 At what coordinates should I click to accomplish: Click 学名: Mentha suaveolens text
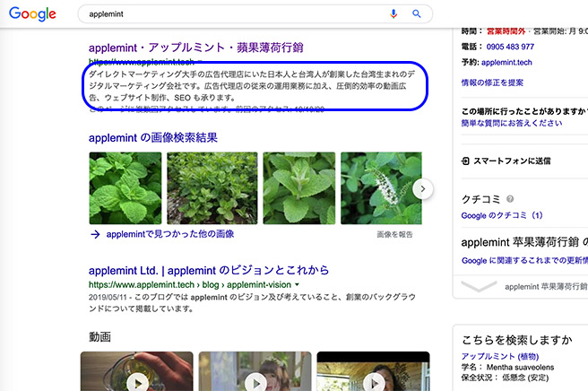507,368
